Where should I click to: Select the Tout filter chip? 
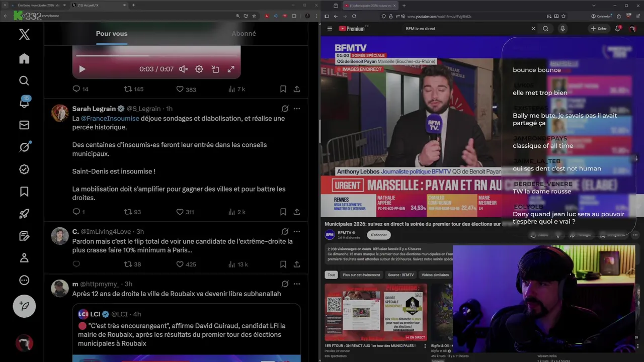[331, 275]
